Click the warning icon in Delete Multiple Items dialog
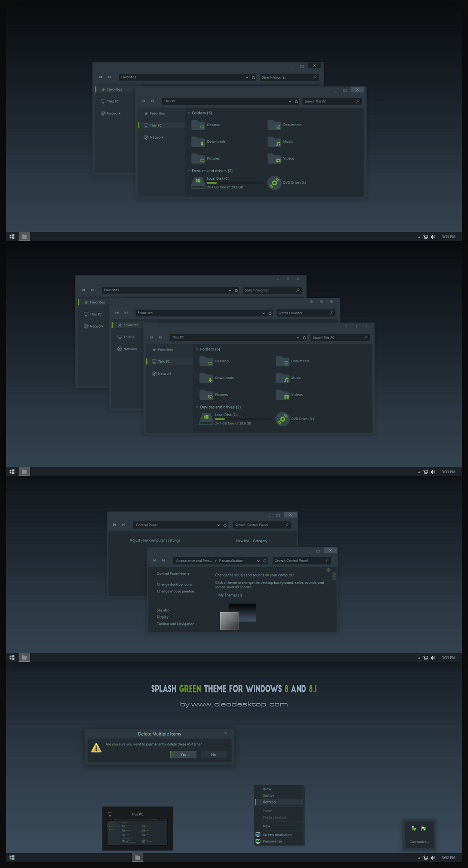The width and height of the screenshot is (468, 868). 96,748
